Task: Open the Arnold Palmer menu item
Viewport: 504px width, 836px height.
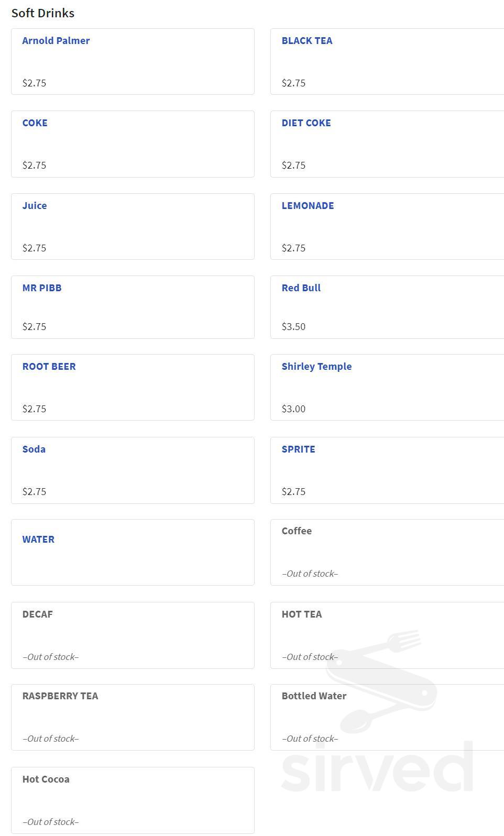Action: [56, 41]
